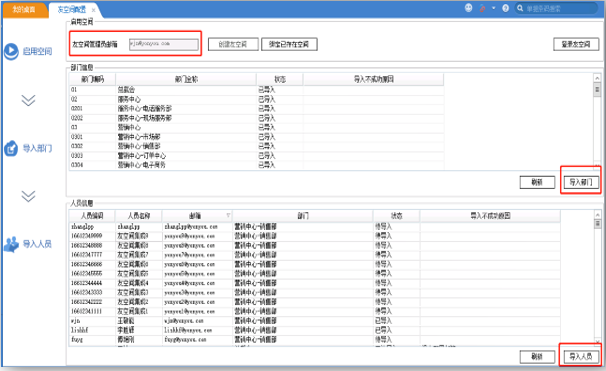606x371 pixels.
Task: Select personnel row 16602344444
Action: [315, 283]
